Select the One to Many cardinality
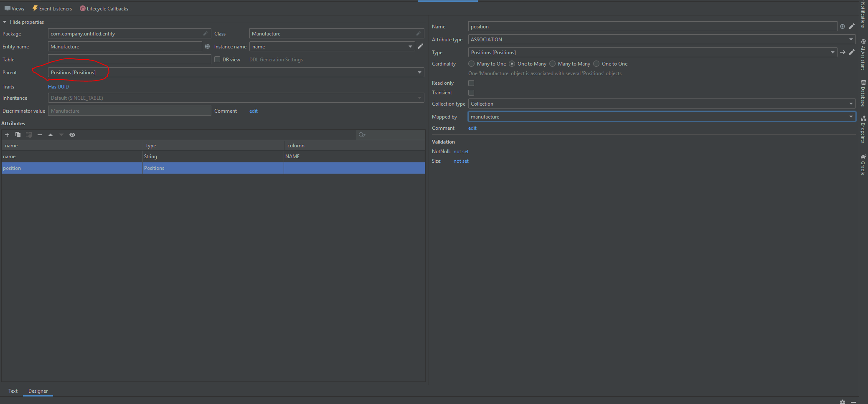868x404 pixels. point(512,64)
